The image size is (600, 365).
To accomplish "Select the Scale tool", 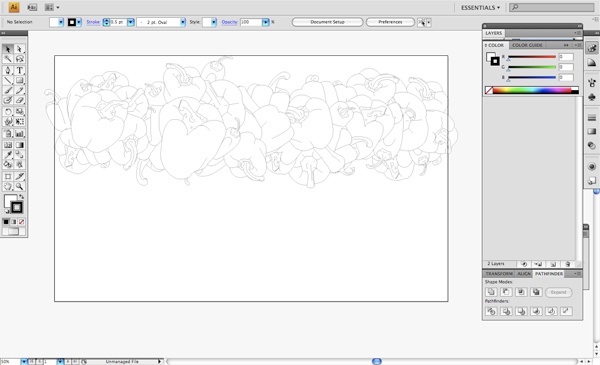I will click(20, 112).
